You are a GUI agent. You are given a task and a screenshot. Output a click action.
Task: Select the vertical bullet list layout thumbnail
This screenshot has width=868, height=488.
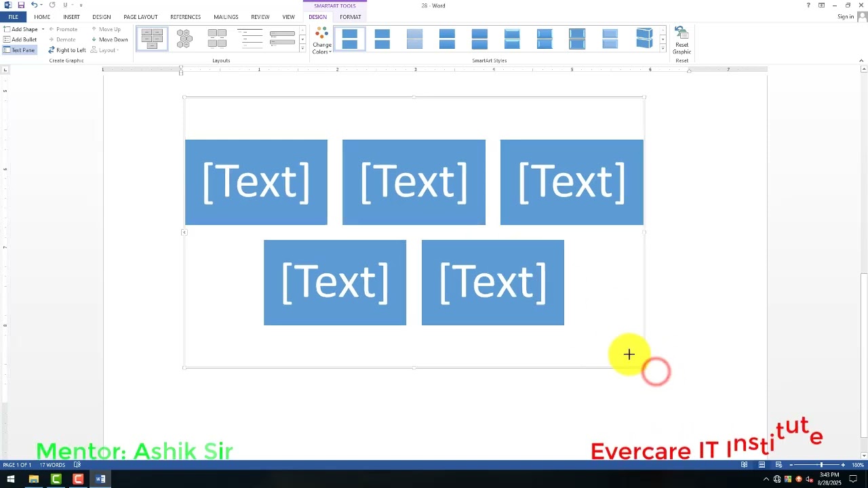pyautogui.click(x=282, y=39)
